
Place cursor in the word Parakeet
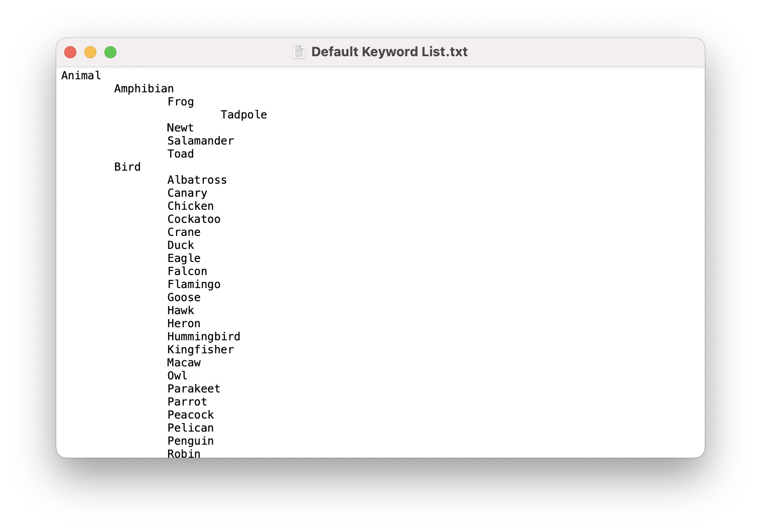[x=194, y=389]
